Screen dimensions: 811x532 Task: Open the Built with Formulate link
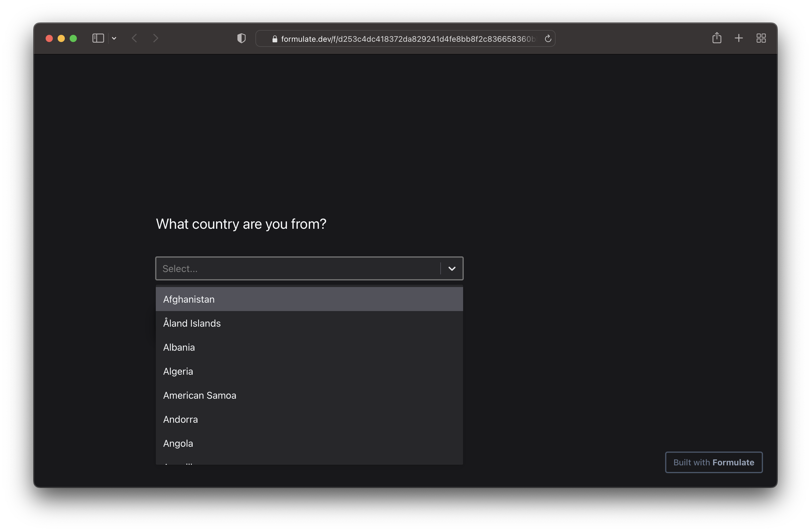[x=713, y=462]
